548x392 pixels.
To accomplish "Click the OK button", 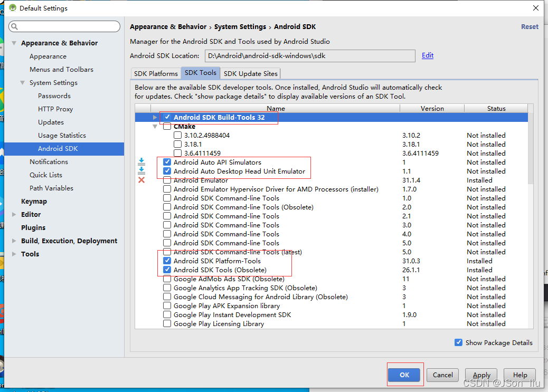I will 404,375.
